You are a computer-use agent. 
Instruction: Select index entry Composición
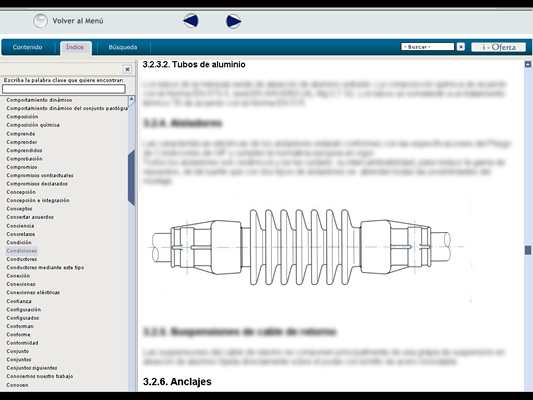pos(22,117)
